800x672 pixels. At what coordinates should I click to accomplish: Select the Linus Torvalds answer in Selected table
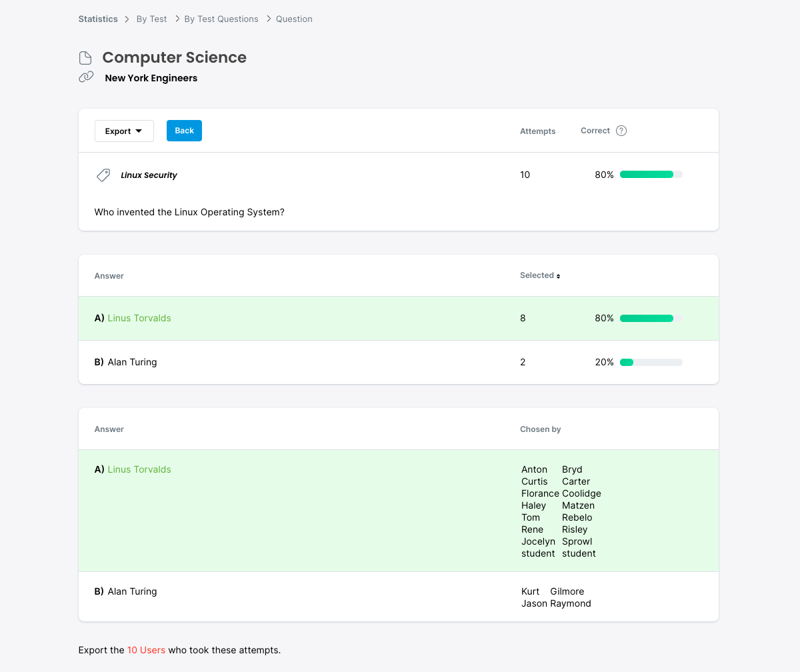[x=139, y=319]
